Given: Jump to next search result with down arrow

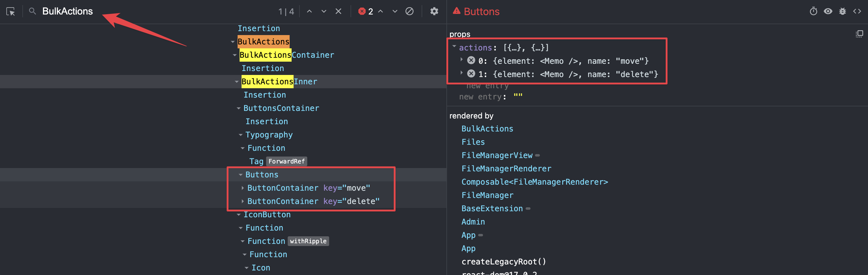Looking at the screenshot, I should point(324,11).
